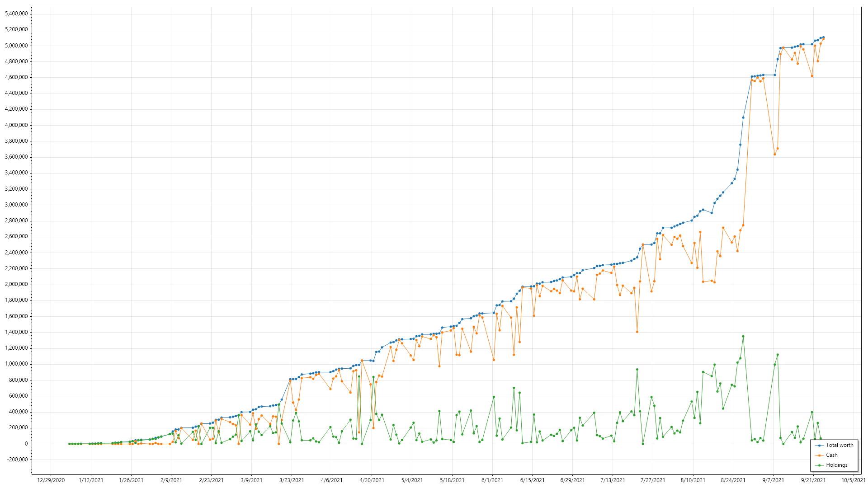Click the 7/27/2021 date label
This screenshot has width=868, height=488.
[653, 480]
